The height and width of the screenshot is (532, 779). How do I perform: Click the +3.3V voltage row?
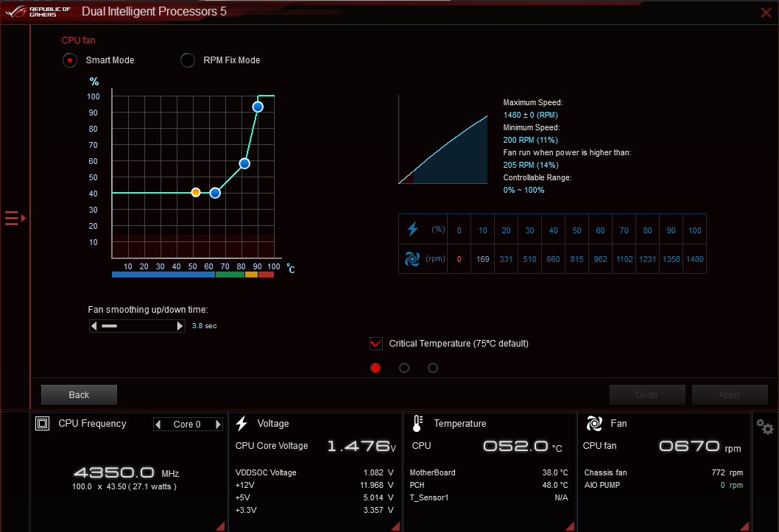pos(314,510)
